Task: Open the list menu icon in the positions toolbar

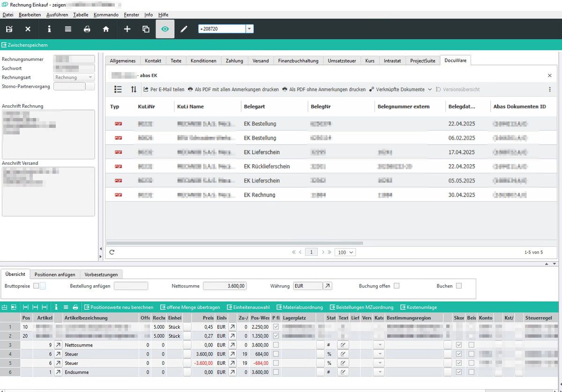Action: [x=66, y=307]
